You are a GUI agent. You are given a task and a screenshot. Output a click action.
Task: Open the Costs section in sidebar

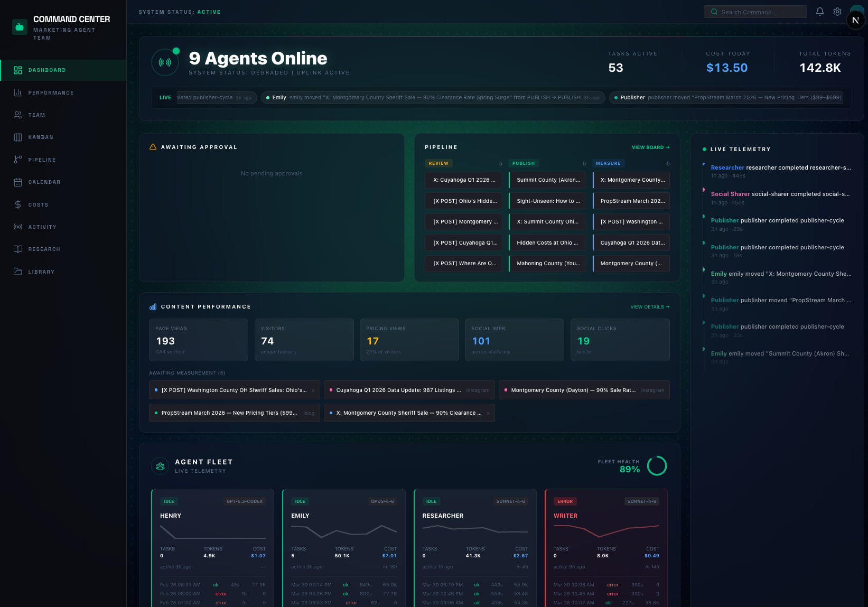38,205
